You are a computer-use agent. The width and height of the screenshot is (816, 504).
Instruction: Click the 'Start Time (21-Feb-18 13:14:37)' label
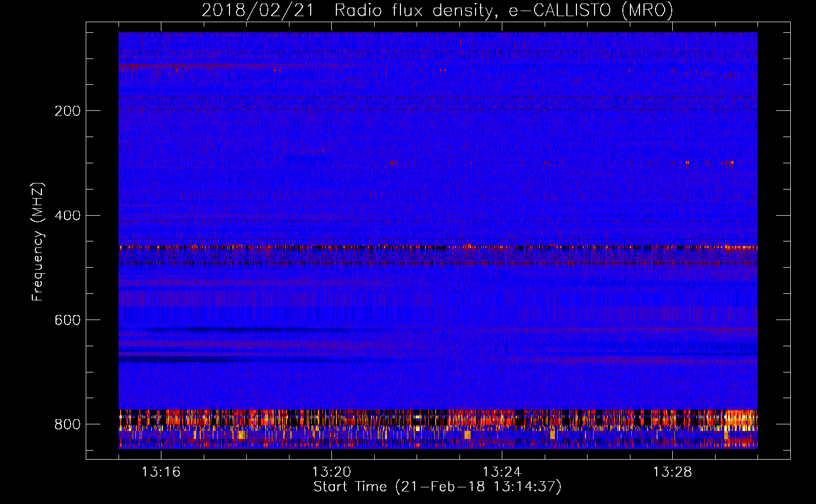point(437,487)
